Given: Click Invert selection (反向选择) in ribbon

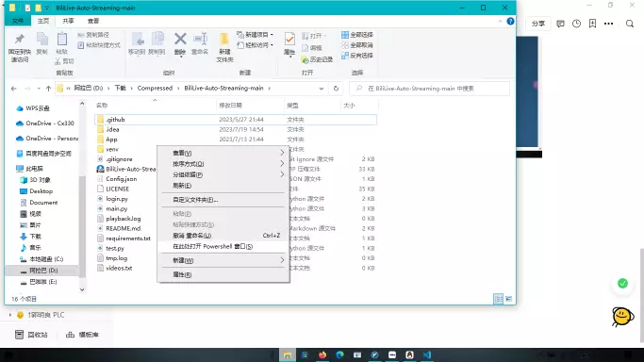Looking at the screenshot, I should pyautogui.click(x=357, y=56).
